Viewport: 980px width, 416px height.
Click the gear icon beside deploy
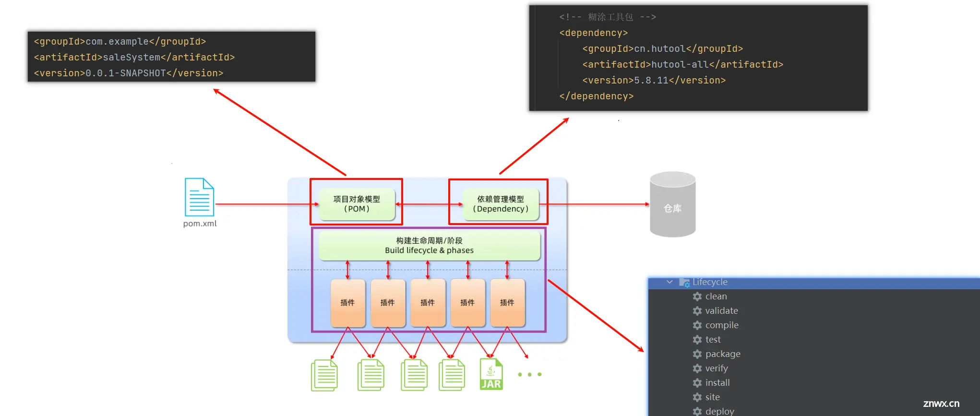tap(697, 411)
